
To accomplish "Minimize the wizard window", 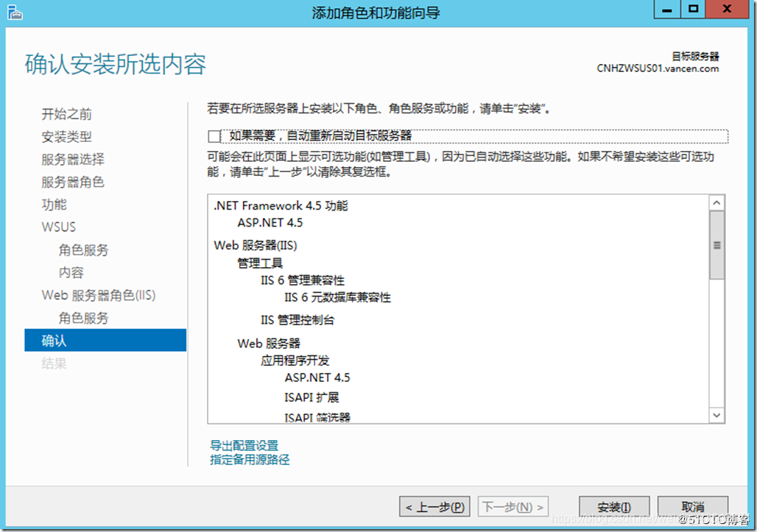I will pos(667,9).
